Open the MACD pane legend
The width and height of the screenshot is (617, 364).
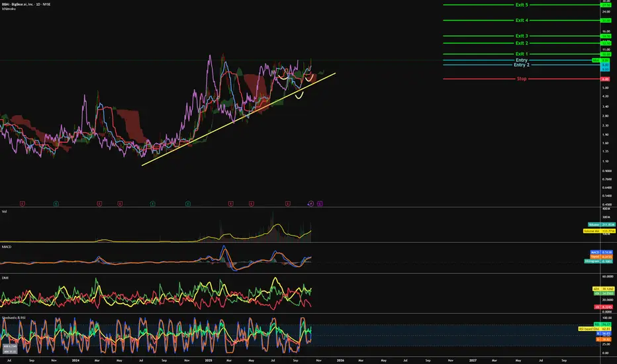point(7,247)
